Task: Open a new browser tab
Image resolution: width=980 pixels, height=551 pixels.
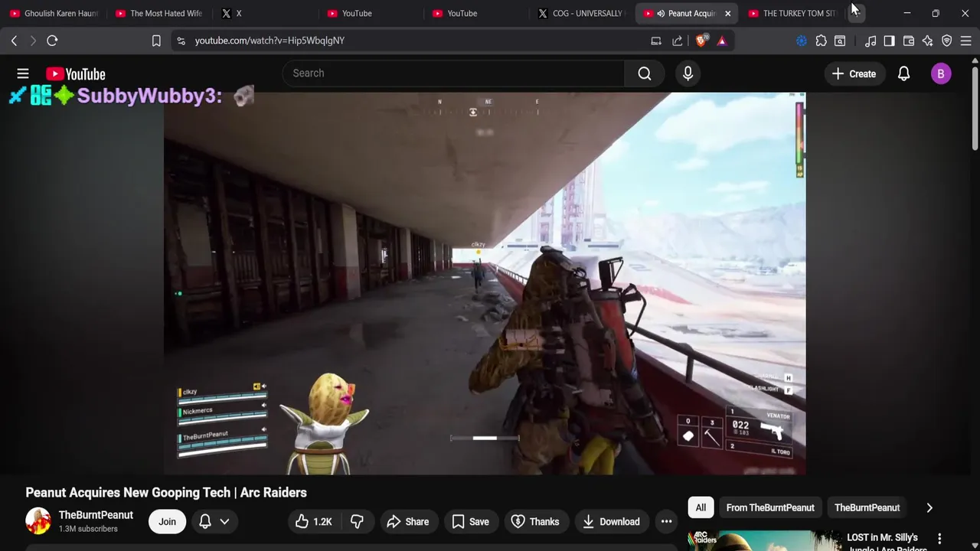Action: pyautogui.click(x=857, y=13)
